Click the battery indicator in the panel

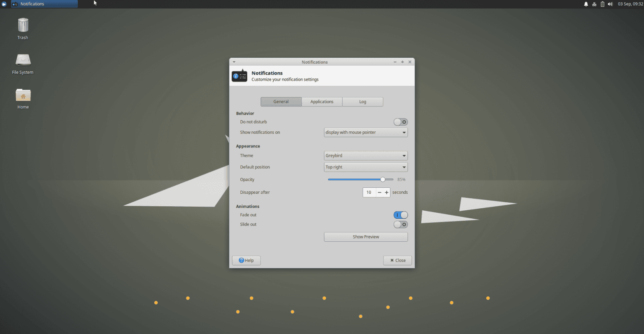[x=603, y=4]
